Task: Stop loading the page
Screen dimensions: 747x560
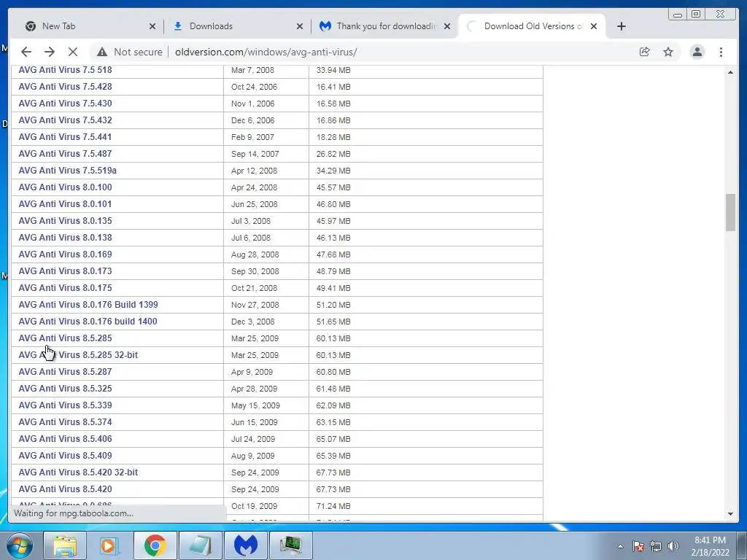Action: [x=73, y=52]
